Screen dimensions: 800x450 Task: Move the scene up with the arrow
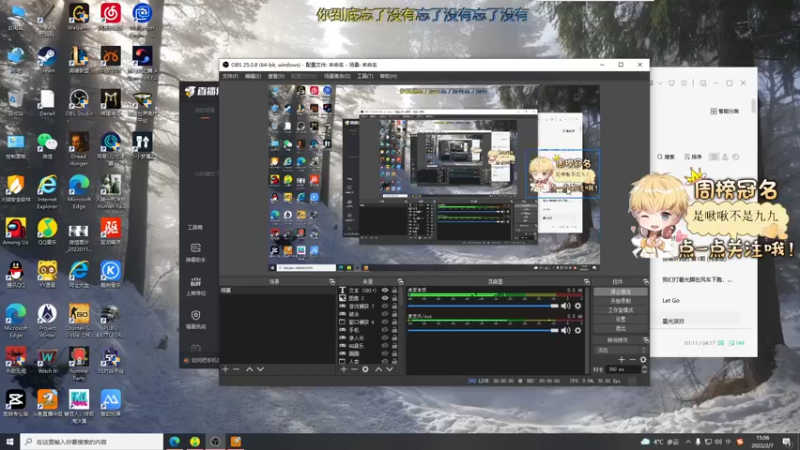pyautogui.click(x=249, y=369)
